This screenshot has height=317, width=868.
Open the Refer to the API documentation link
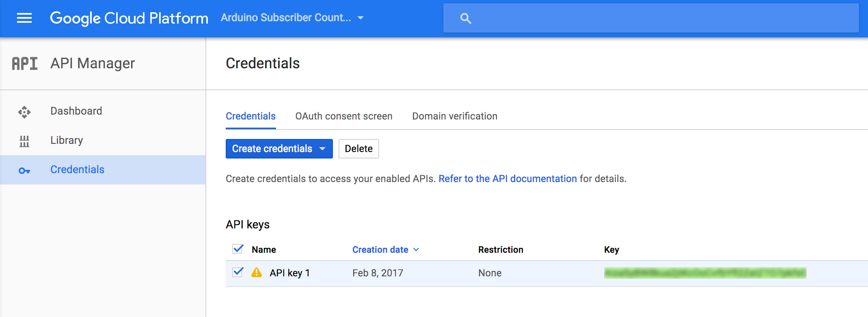[x=507, y=179]
